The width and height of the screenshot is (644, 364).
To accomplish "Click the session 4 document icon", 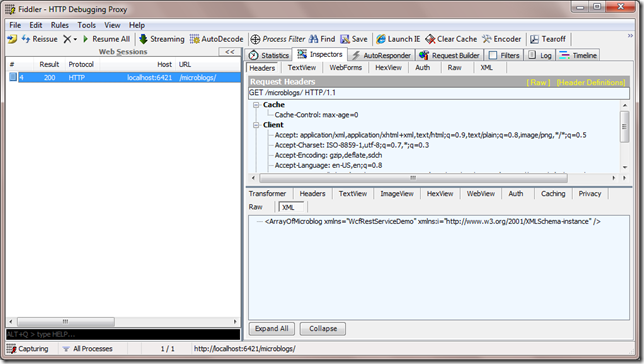I will 13,77.
